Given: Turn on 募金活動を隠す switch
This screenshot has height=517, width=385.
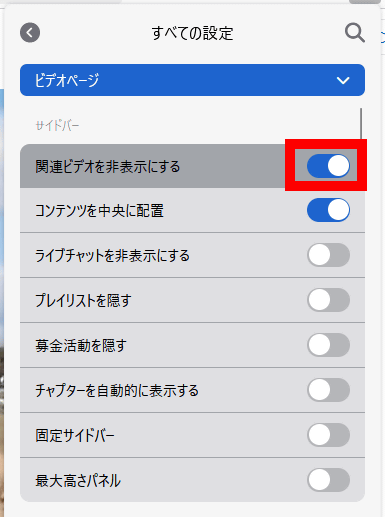Looking at the screenshot, I should [328, 345].
